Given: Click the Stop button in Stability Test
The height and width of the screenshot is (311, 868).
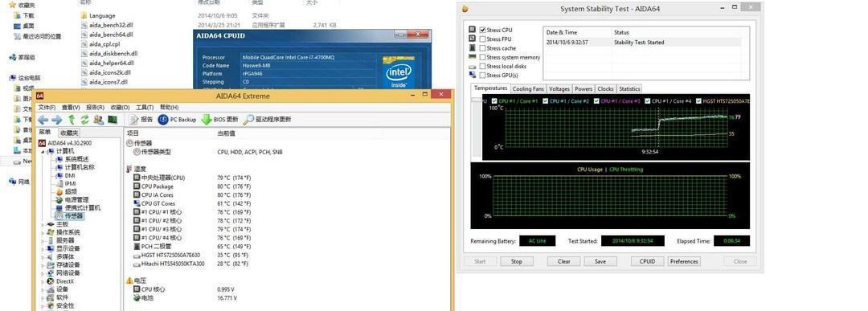Looking at the screenshot, I should pyautogui.click(x=517, y=261).
